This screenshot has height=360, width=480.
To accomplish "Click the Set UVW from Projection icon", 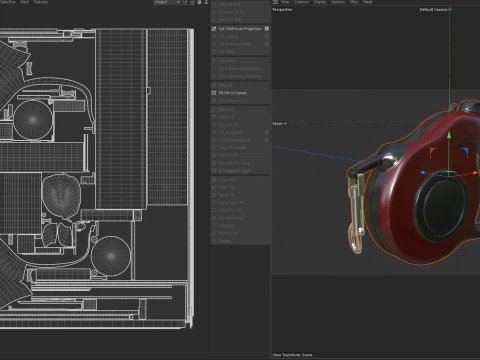I will click(214, 29).
